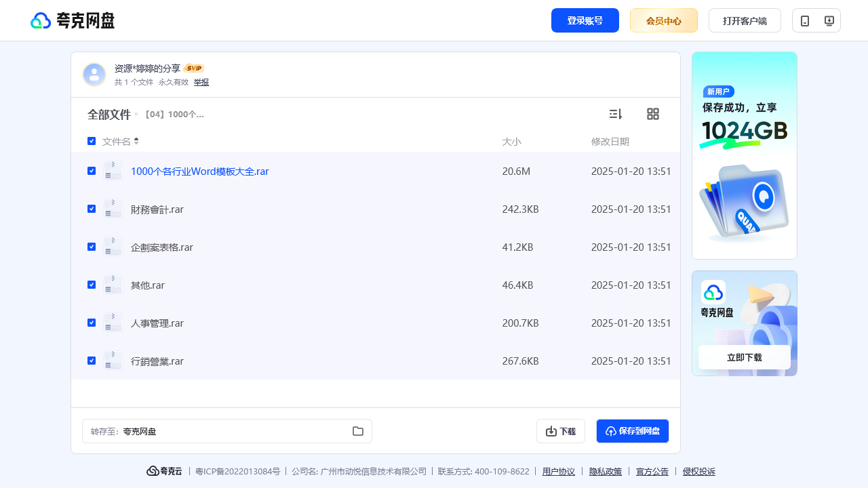Viewport: 868px width, 488px height.
Task: Uncheck the 其他.rar checkbox
Action: click(x=92, y=285)
